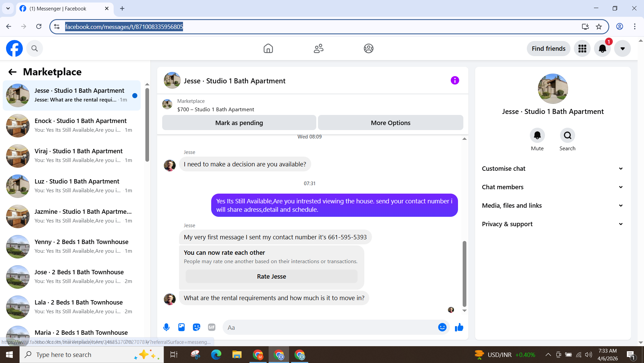Click the Rate Jesse button
644x363 pixels.
pyautogui.click(x=271, y=277)
